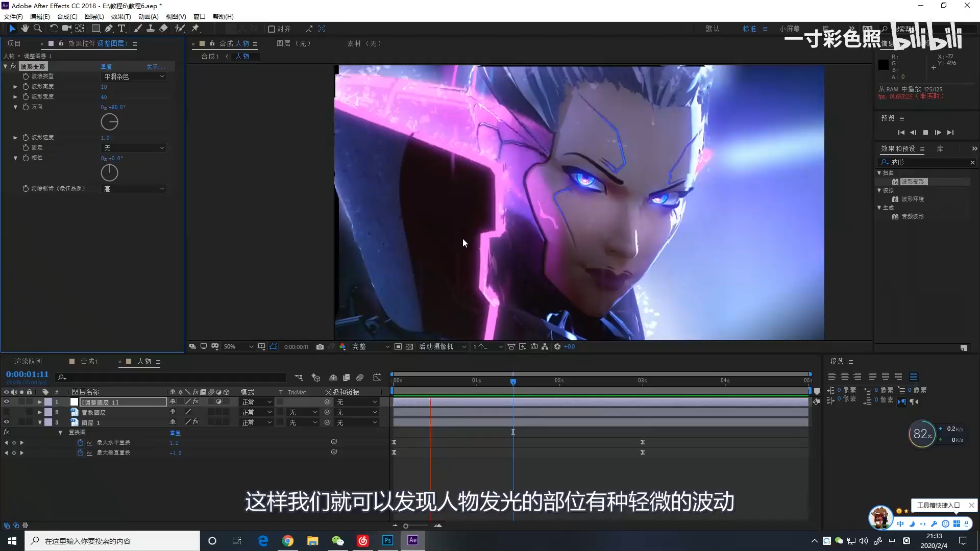This screenshot has width=980, height=551.
Task: Take a snapshot with camera icon
Action: [x=320, y=346]
